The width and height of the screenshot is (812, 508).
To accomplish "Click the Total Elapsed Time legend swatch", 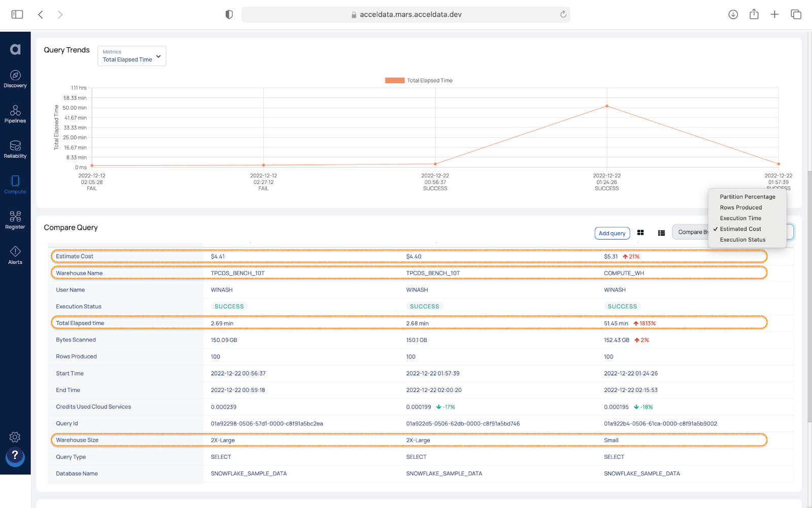I will 394,80.
